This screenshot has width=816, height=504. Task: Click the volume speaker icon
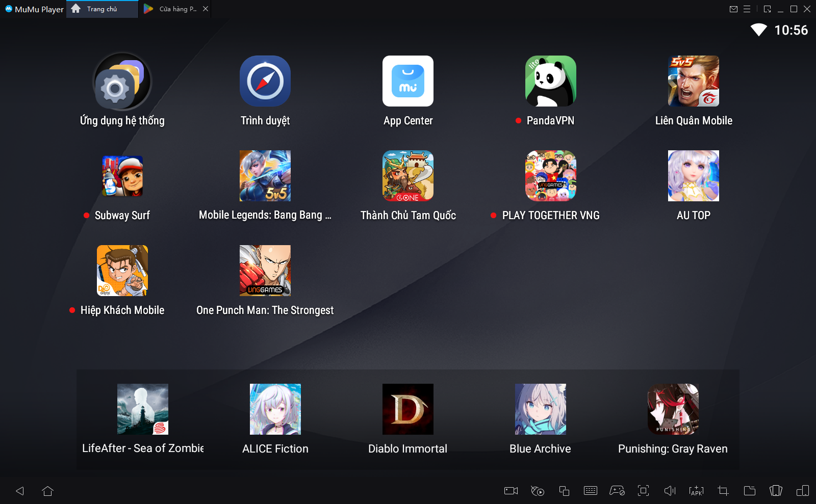(670, 491)
